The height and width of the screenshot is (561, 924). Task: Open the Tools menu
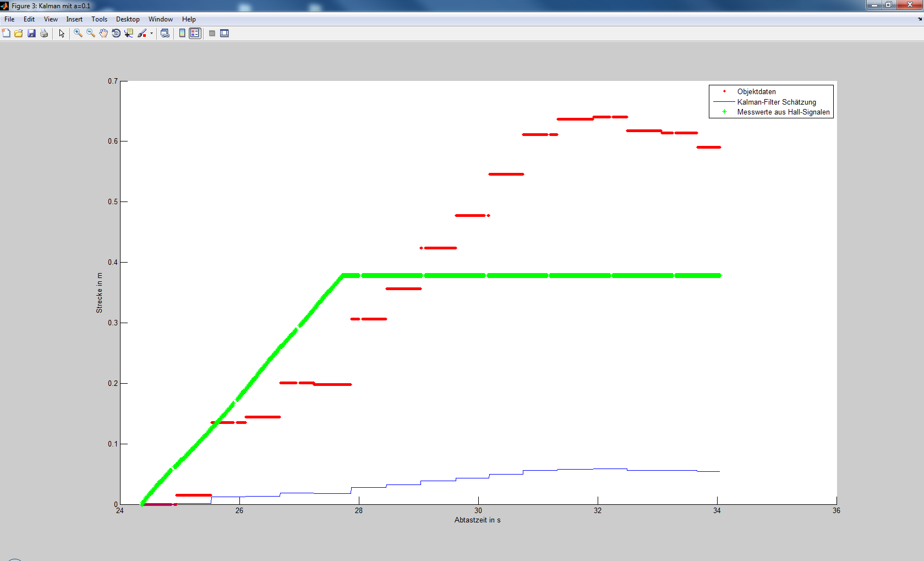99,19
